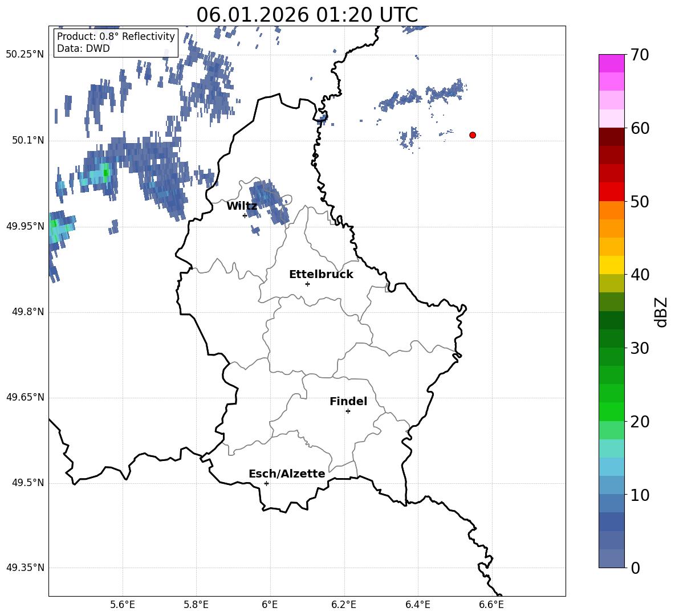Click latitude label 49.5°N
The image size is (675, 616).
[28, 483]
